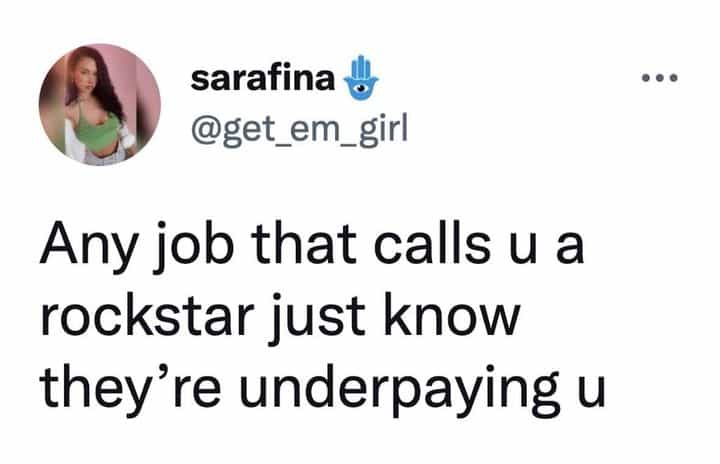Click the display name sarafina

262,79
